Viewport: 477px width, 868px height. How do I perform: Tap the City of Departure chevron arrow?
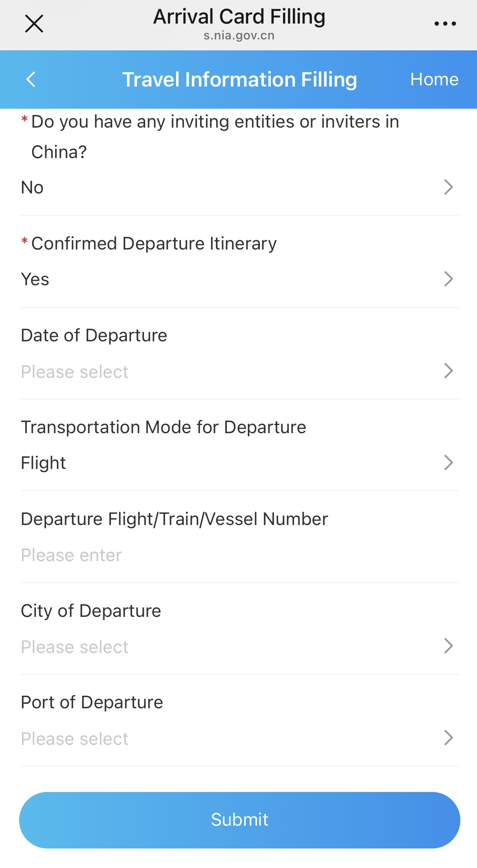click(449, 646)
